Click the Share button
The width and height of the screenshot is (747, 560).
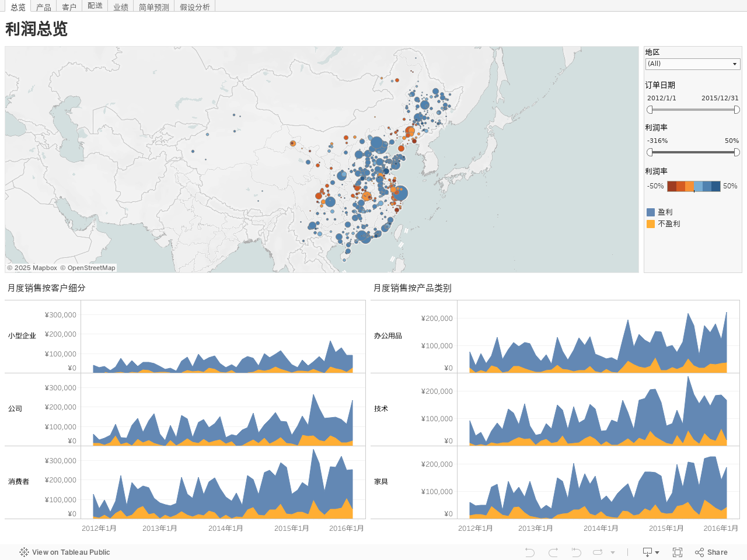click(711, 552)
